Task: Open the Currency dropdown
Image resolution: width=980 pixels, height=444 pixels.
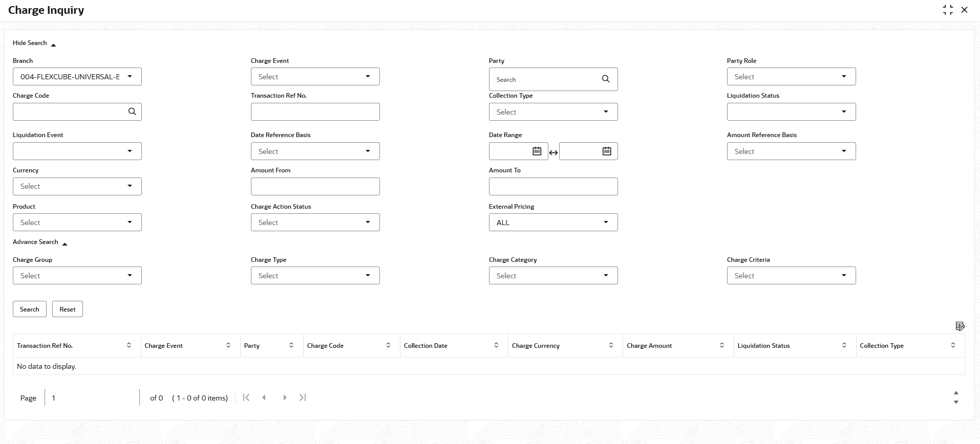Action: 77,187
